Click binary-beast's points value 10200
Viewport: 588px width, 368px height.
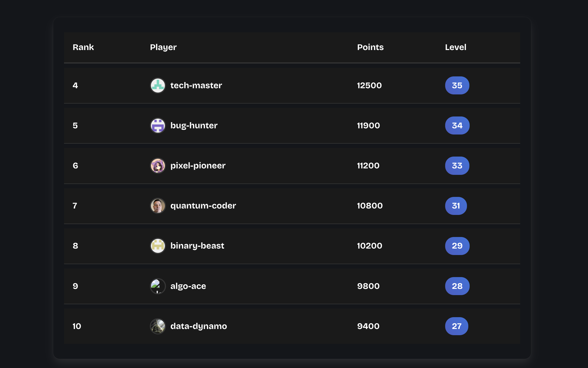tap(369, 246)
